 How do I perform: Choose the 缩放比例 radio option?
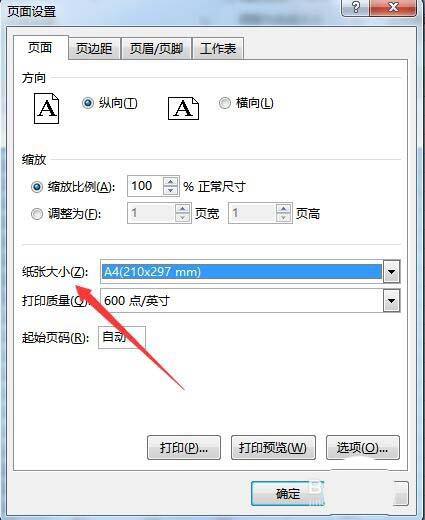(x=37, y=187)
